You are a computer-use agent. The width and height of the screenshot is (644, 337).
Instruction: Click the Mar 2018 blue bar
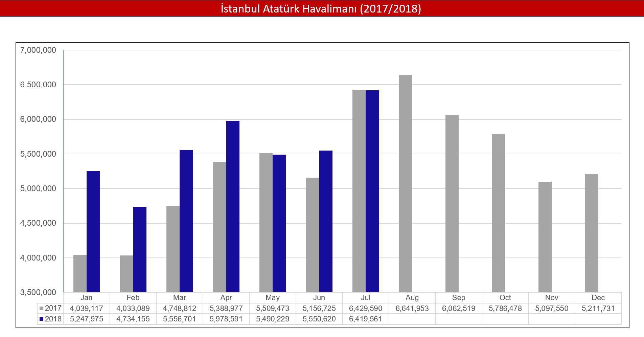click(x=186, y=221)
